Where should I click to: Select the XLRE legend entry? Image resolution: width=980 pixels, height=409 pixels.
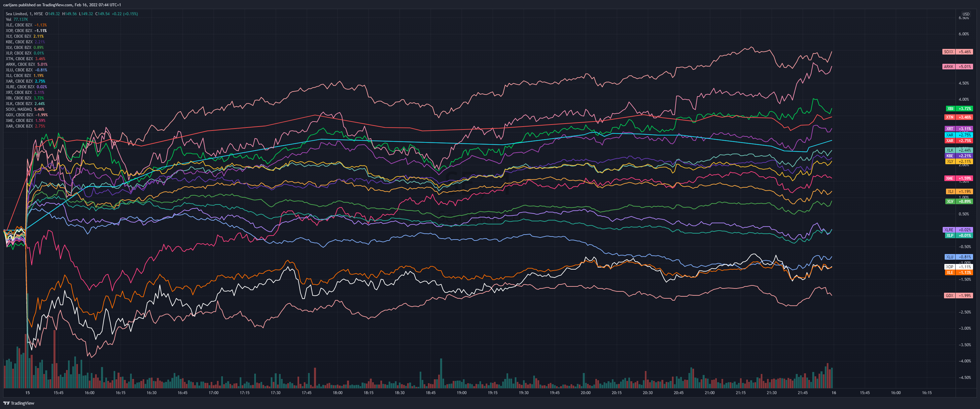tap(26, 87)
